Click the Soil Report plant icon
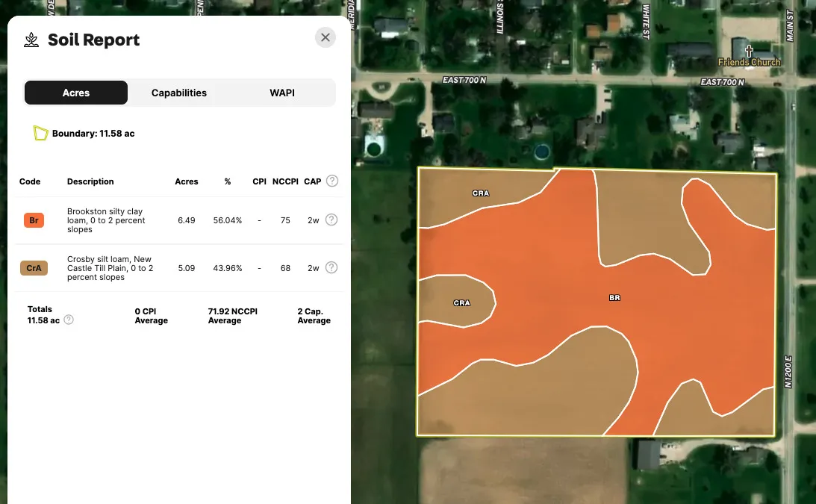 coord(31,40)
